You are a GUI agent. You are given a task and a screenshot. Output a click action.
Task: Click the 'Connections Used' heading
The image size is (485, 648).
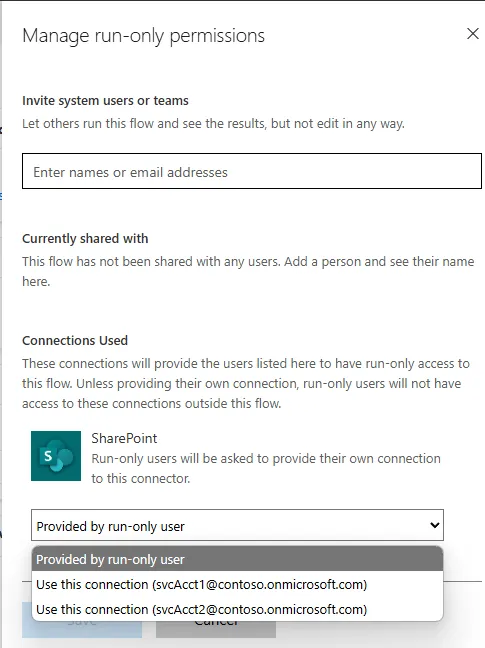pos(75,341)
